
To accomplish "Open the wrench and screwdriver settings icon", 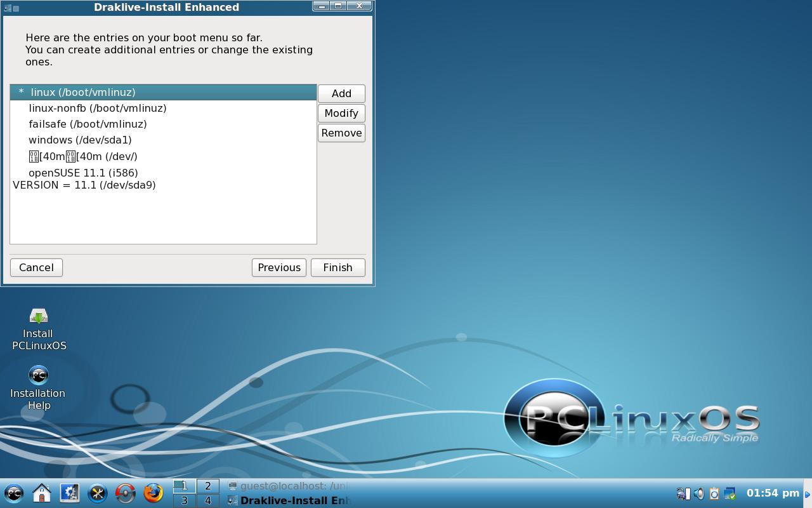I will (98, 493).
